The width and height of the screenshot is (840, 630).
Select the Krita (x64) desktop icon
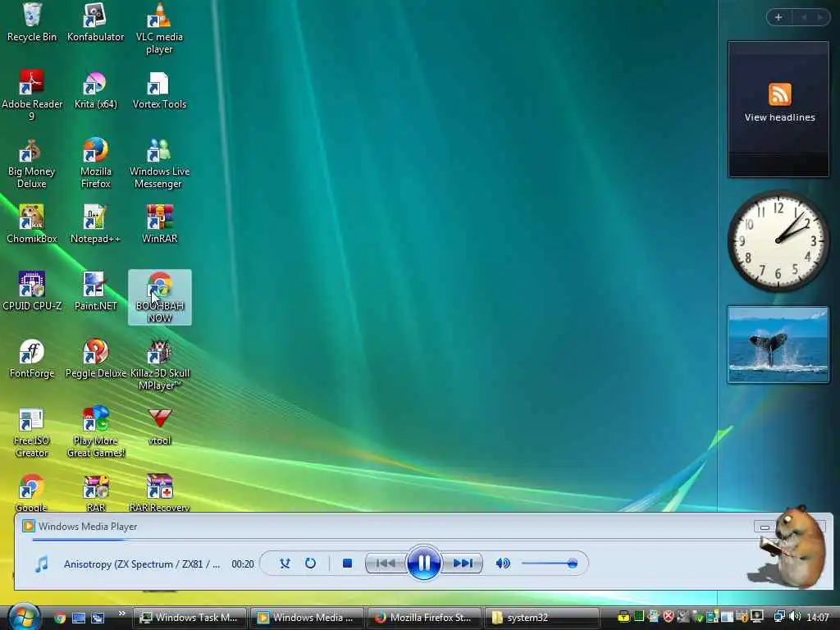pyautogui.click(x=95, y=90)
